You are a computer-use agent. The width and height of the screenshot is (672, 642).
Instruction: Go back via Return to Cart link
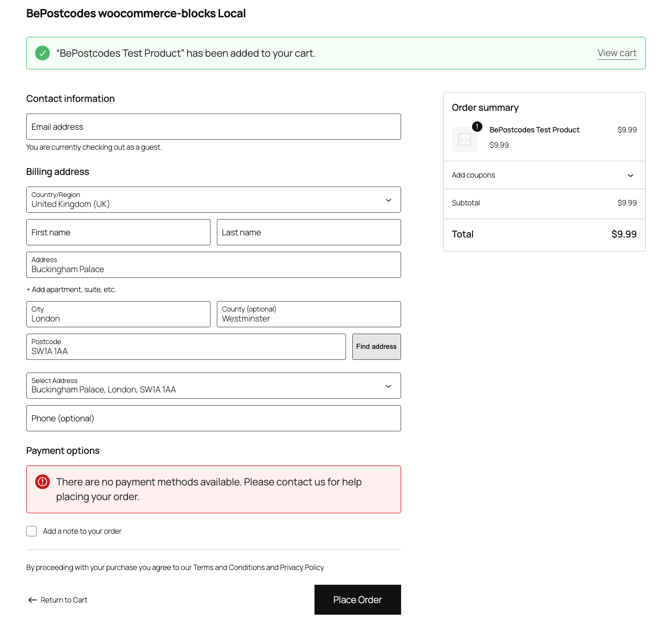[58, 600]
